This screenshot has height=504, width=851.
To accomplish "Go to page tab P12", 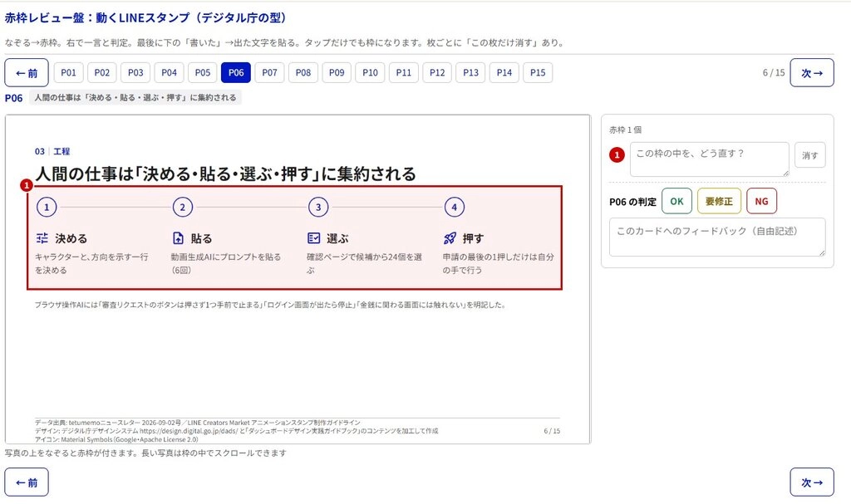I will (437, 73).
